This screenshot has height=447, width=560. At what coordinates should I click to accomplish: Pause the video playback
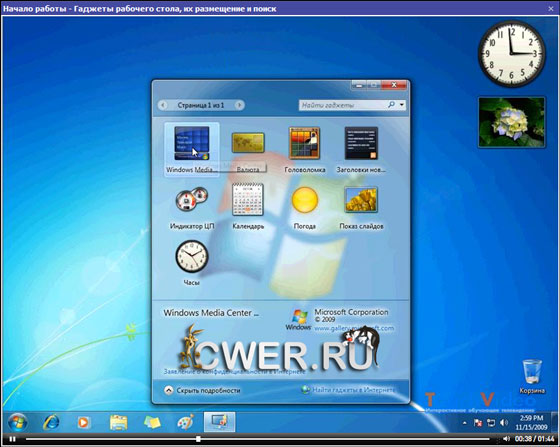click(x=12, y=439)
